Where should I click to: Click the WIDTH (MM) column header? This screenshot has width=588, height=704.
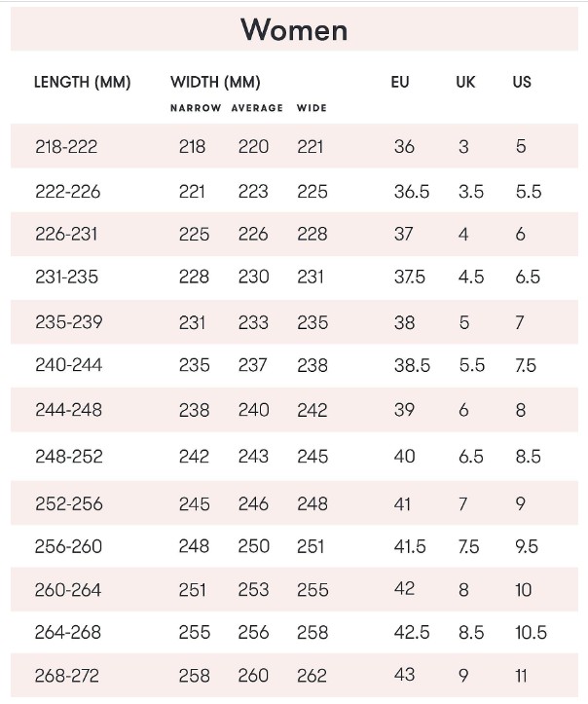(x=215, y=82)
